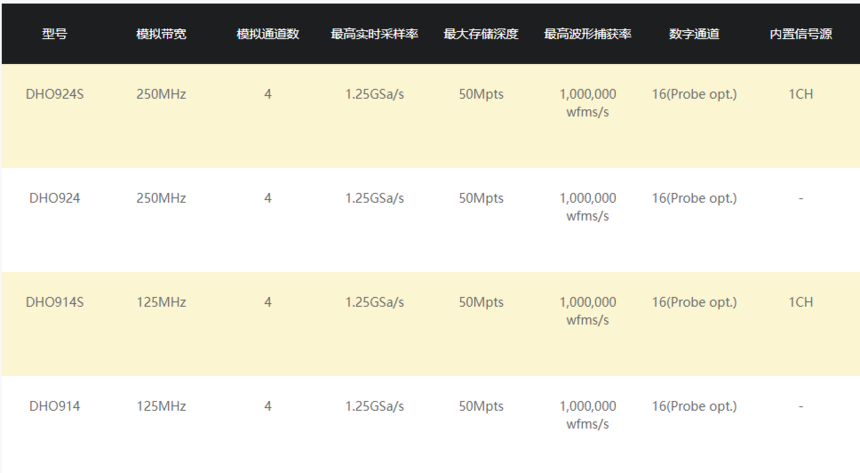Click channel count 4 in DHO924S row
Image resolution: width=860 pixels, height=473 pixels.
(x=268, y=94)
